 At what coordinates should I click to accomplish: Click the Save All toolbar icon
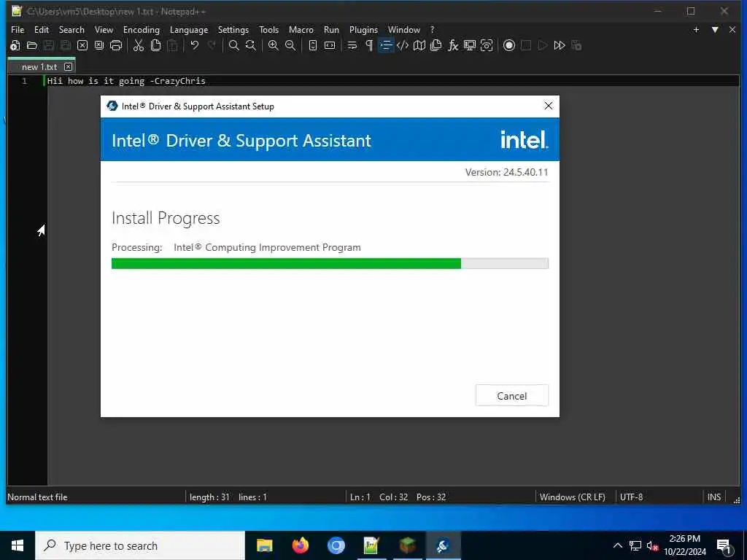[66, 46]
